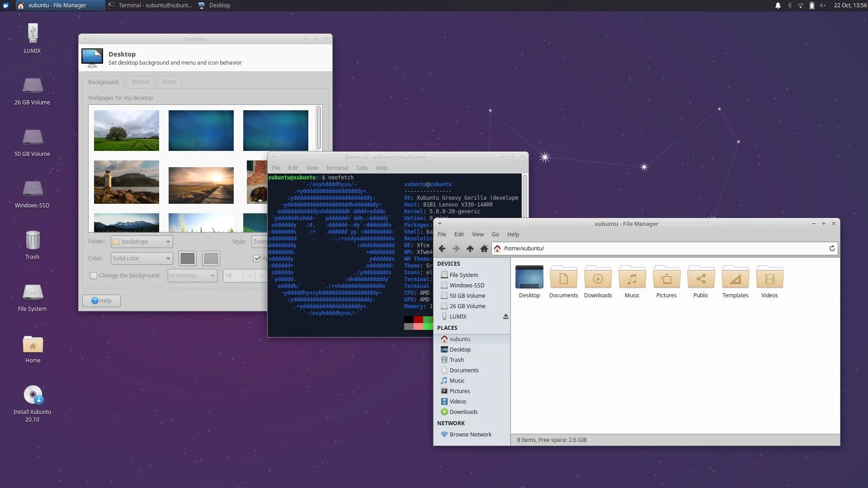Switch to the Icons tab

click(169, 82)
